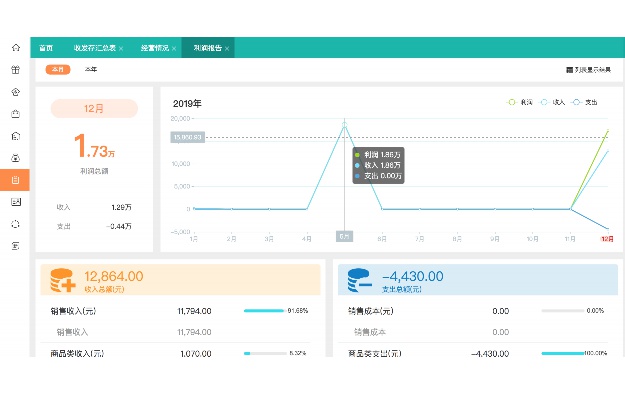
Task: Click the 销售成本 0.00% progress bar
Action: click(x=562, y=311)
